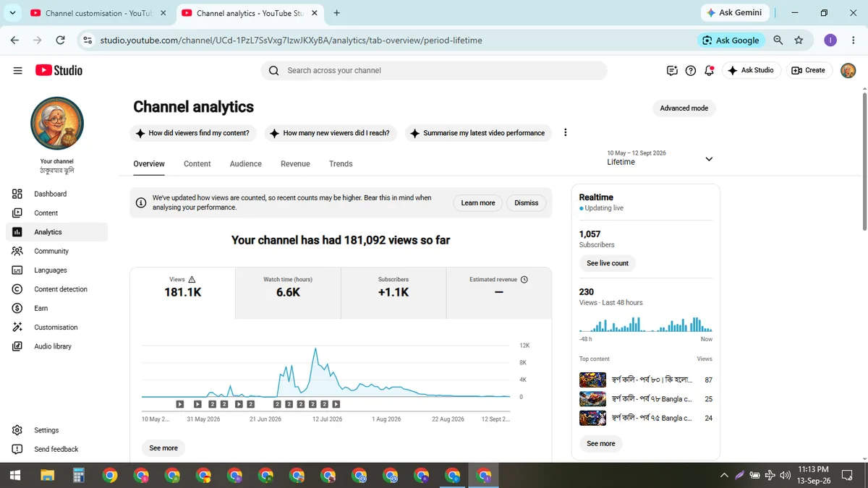Screen dimensions: 868x488
Task: Open Customisation in the sidebar
Action: pos(56,328)
